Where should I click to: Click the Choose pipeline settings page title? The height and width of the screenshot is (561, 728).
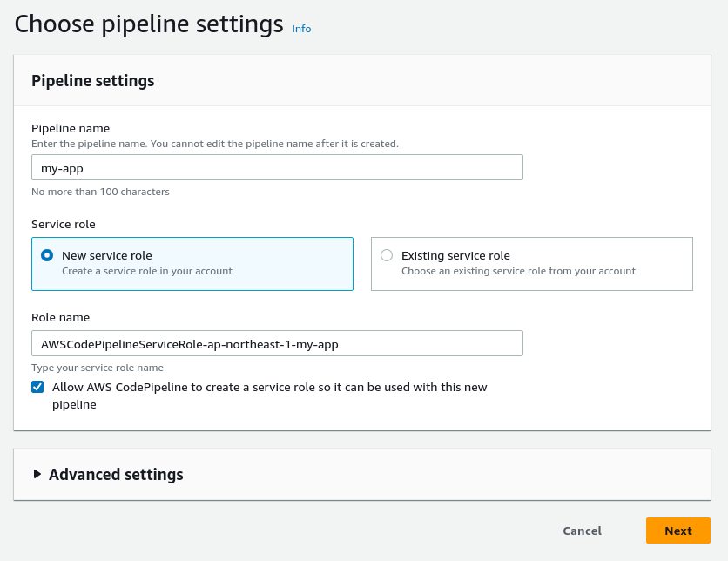(149, 24)
